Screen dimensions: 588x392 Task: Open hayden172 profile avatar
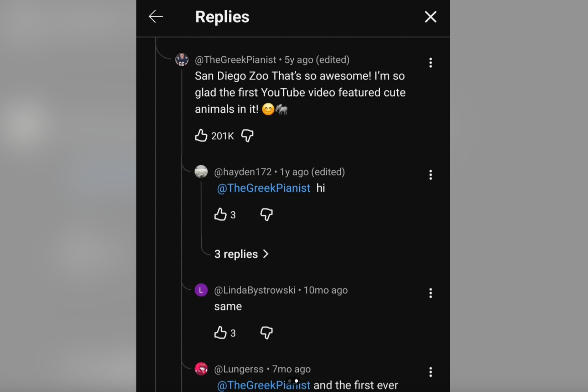pyautogui.click(x=201, y=171)
